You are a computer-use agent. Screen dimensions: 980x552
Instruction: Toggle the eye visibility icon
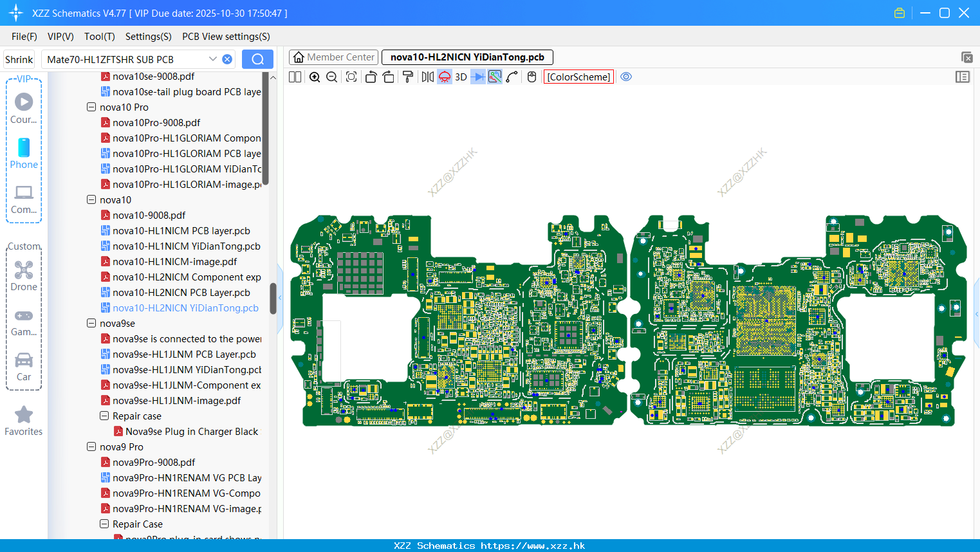[x=626, y=77]
